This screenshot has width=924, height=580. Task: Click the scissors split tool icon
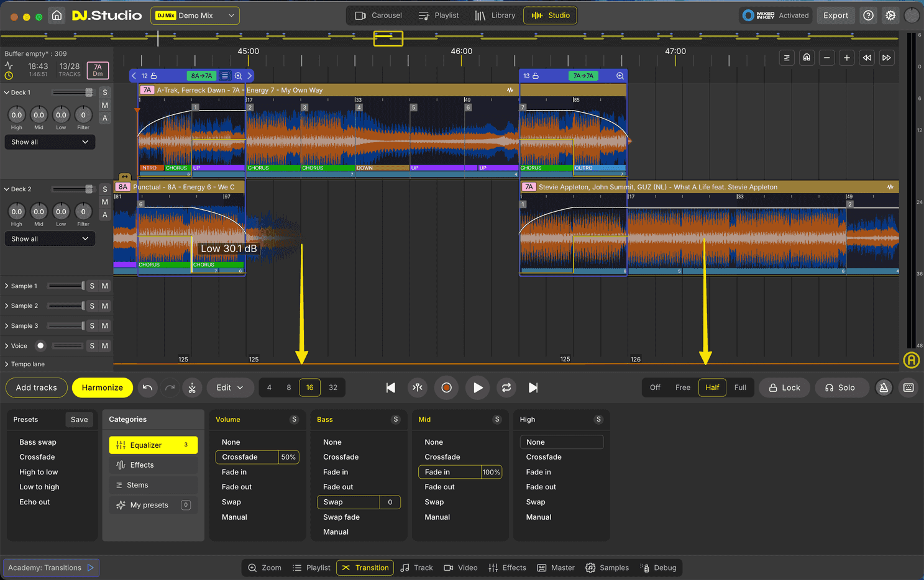(192, 387)
